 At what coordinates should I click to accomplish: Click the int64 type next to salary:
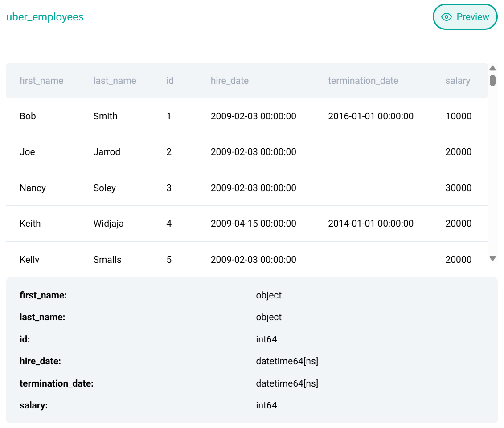[x=266, y=405]
